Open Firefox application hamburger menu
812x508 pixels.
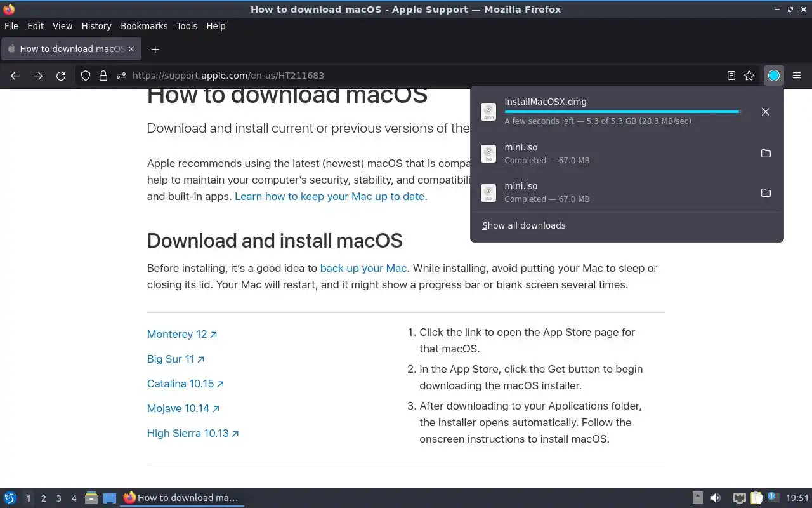pos(797,76)
